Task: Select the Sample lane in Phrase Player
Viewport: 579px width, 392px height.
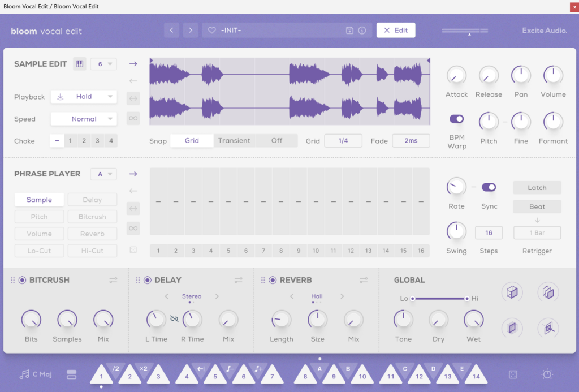Action: pos(39,200)
